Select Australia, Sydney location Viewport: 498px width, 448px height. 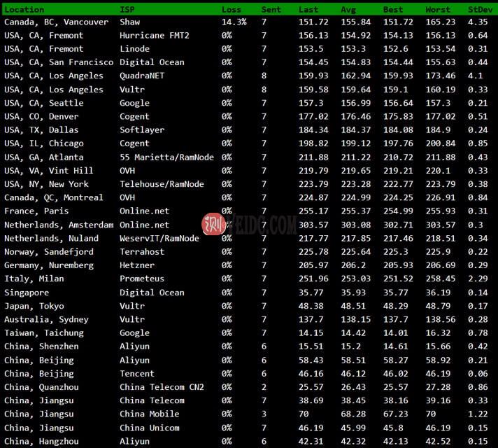pyautogui.click(x=46, y=319)
